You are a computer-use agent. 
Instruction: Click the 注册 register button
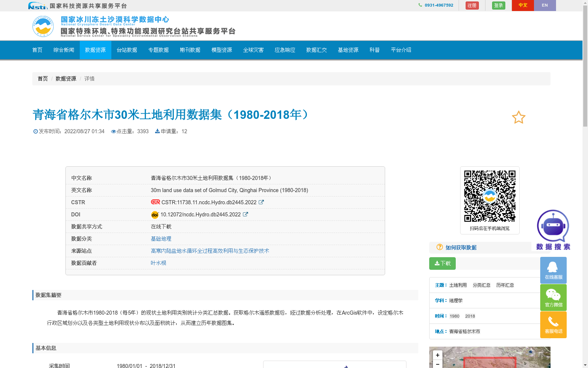pos(472,6)
